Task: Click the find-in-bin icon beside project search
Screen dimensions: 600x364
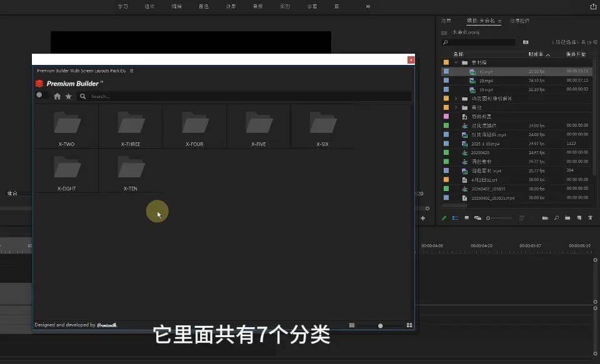Action: 526,42
